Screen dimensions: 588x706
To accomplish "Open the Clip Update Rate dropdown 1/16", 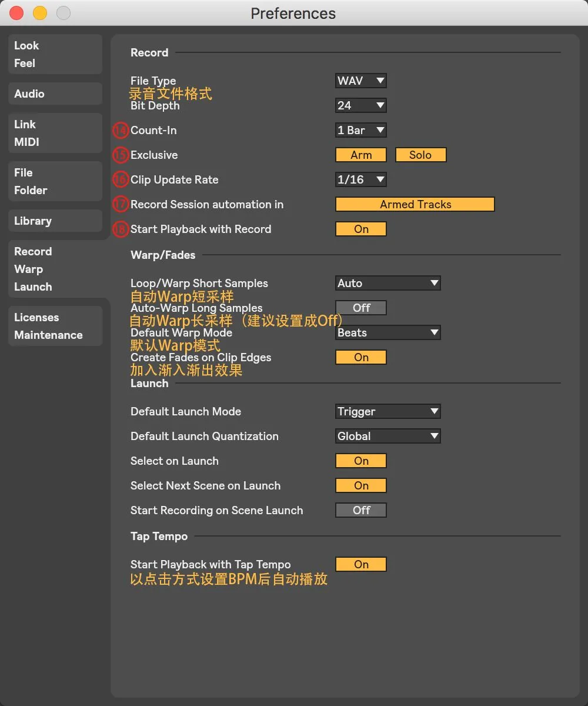I will (361, 179).
